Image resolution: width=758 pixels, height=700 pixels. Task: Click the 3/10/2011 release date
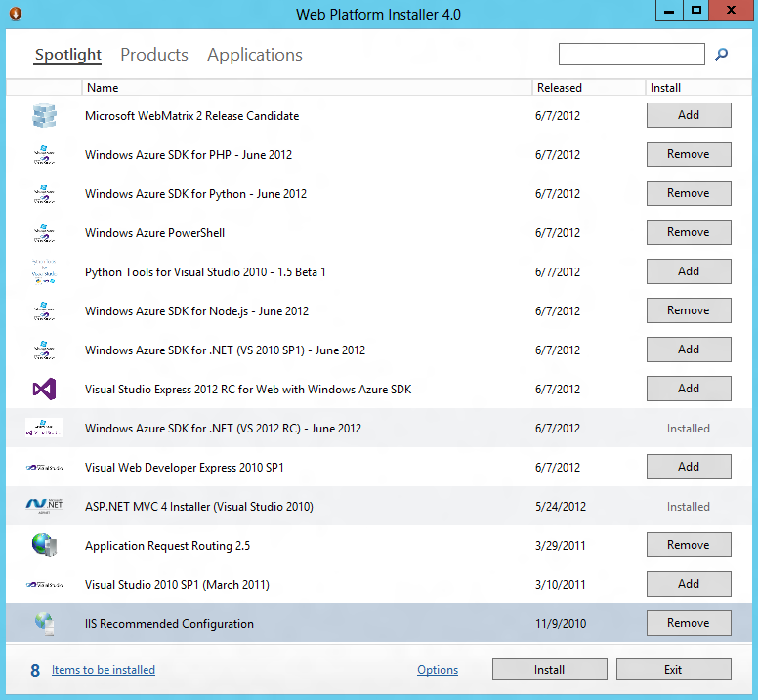pyautogui.click(x=560, y=585)
